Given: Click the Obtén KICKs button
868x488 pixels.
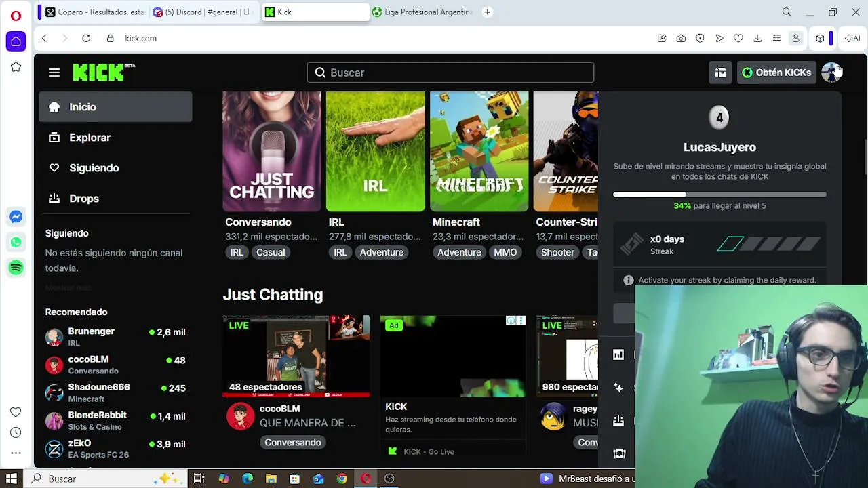Looking at the screenshot, I should pyautogui.click(x=776, y=73).
